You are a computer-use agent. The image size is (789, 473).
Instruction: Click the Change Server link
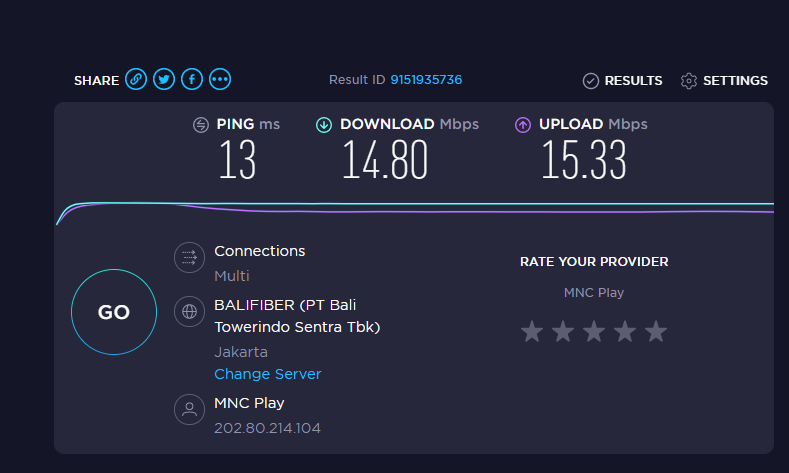(x=268, y=374)
